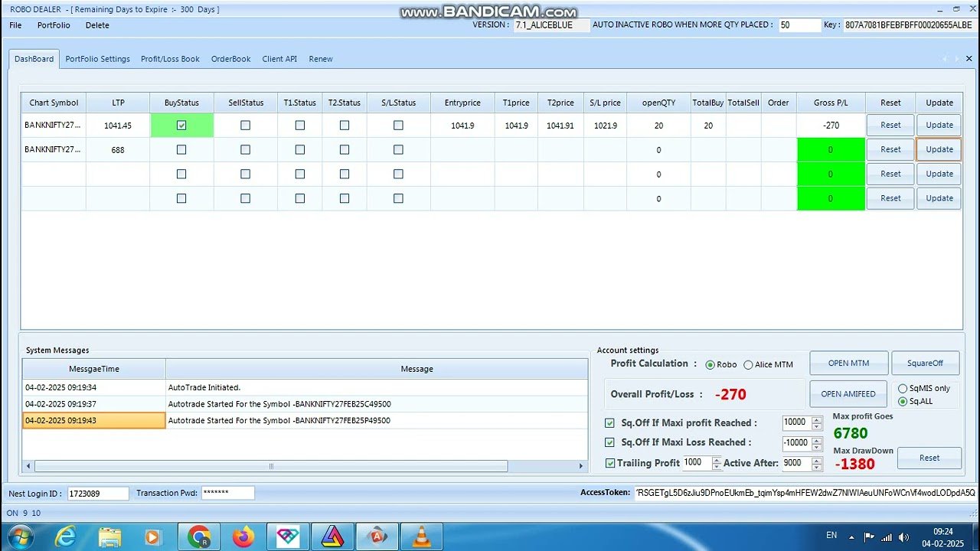Click the OPEN AMIFEED button
Image resolution: width=980 pixels, height=551 pixels.
click(848, 394)
